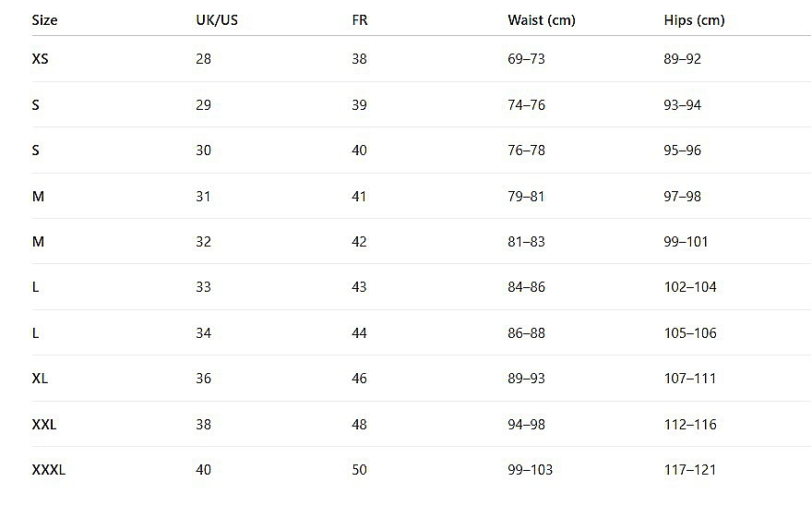Click the Waist (cm) column header

pos(542,20)
